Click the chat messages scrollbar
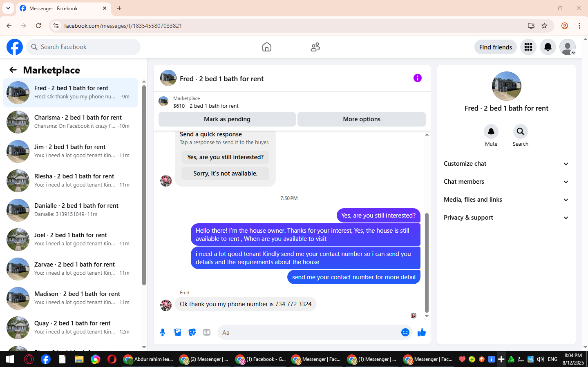 [427, 262]
